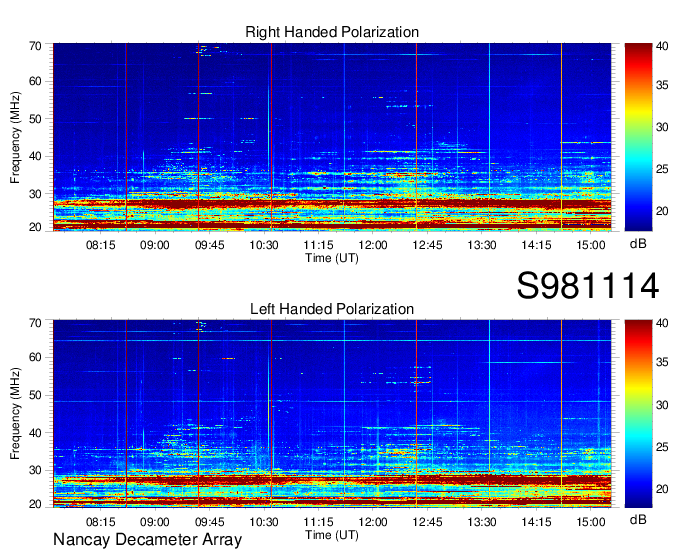
Task: Click the 12:00 time tick of Right Handed plot
Action: pos(373,245)
